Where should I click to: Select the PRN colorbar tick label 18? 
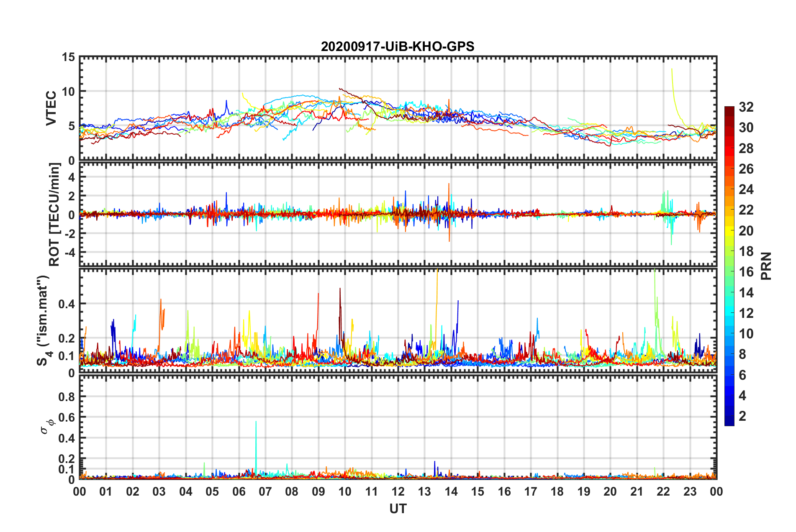pos(746,251)
